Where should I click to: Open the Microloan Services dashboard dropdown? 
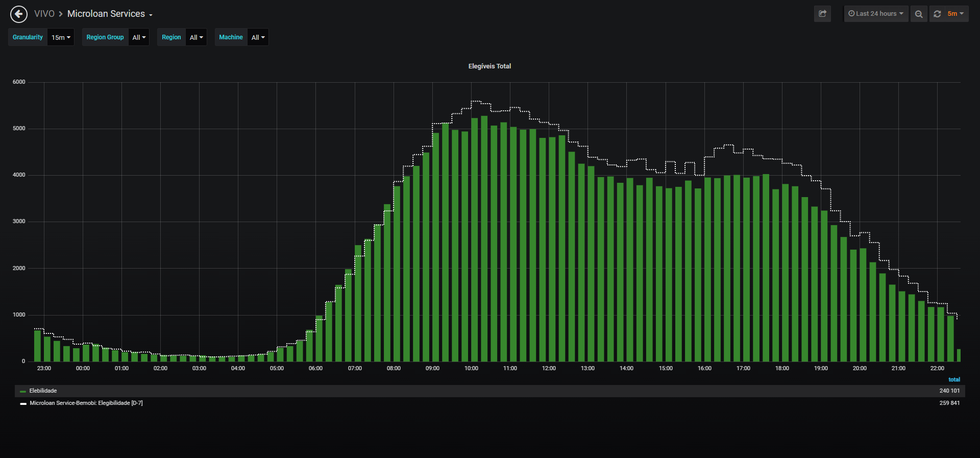[110, 14]
